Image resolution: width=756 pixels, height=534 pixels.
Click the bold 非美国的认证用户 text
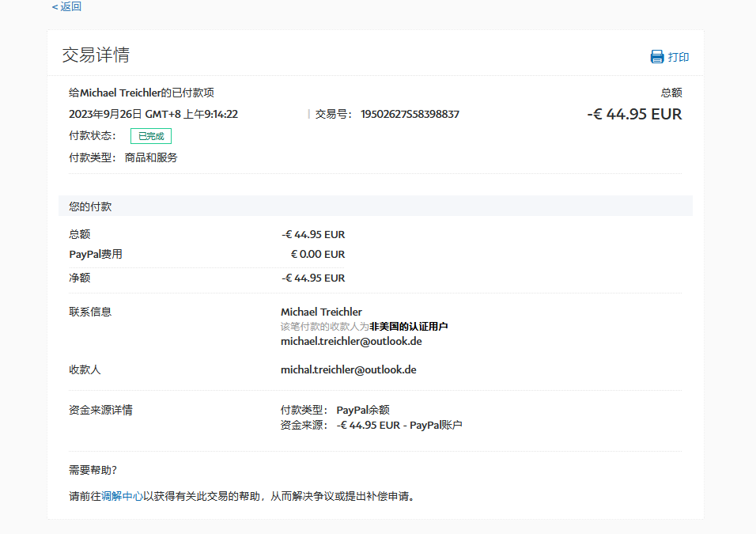click(409, 327)
